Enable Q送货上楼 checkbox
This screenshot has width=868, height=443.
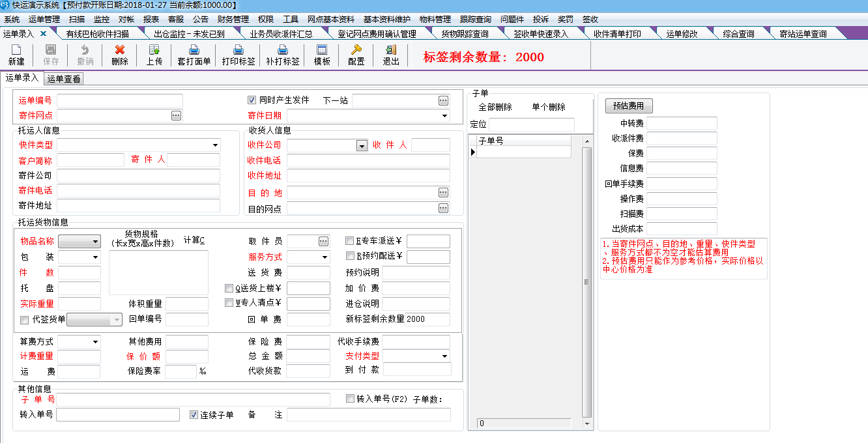pos(229,287)
